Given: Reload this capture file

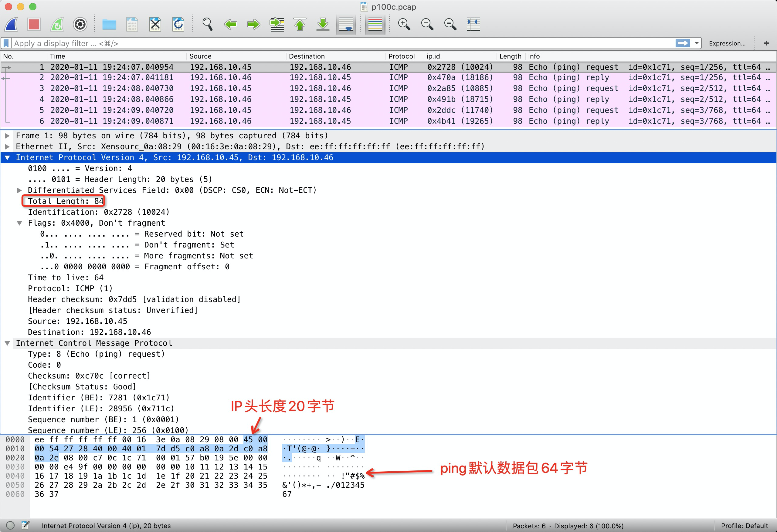Looking at the screenshot, I should 178,24.
